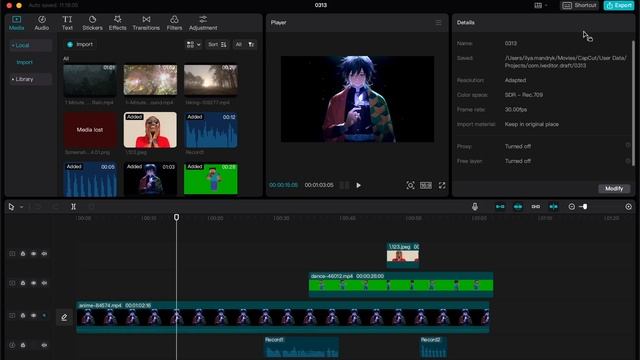Image resolution: width=640 pixels, height=360 pixels.
Task: Select Import under Local in sidebar
Action: (24, 62)
